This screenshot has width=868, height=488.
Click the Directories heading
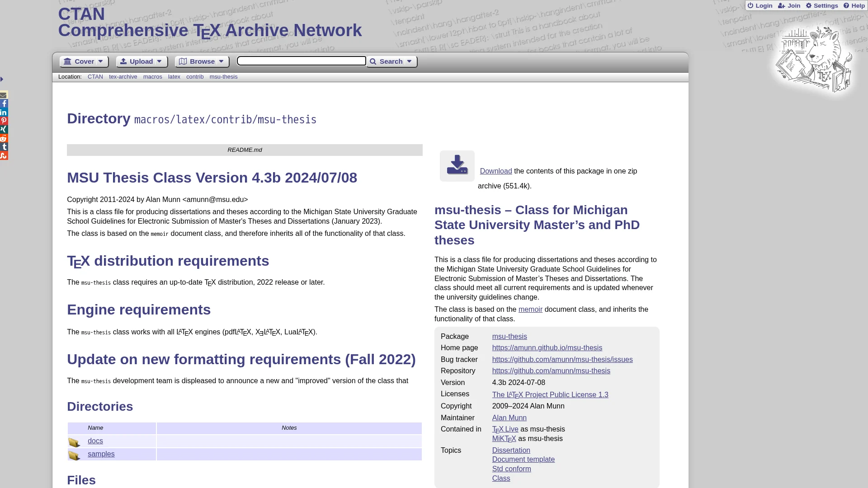(100, 406)
